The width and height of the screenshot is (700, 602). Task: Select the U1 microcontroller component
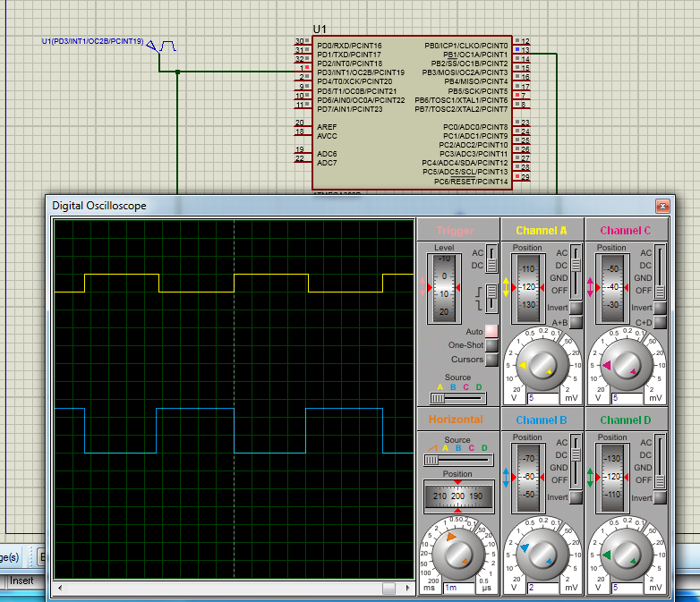point(412,113)
